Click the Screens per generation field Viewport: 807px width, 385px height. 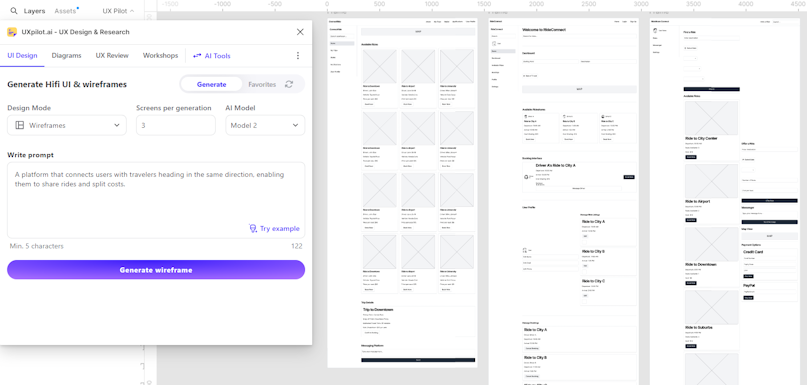[x=176, y=125]
